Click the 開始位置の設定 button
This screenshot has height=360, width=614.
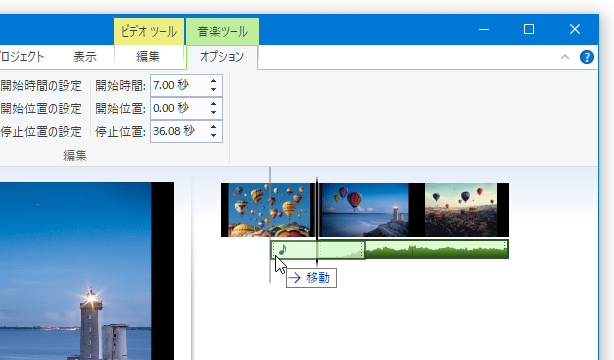pos(41,109)
